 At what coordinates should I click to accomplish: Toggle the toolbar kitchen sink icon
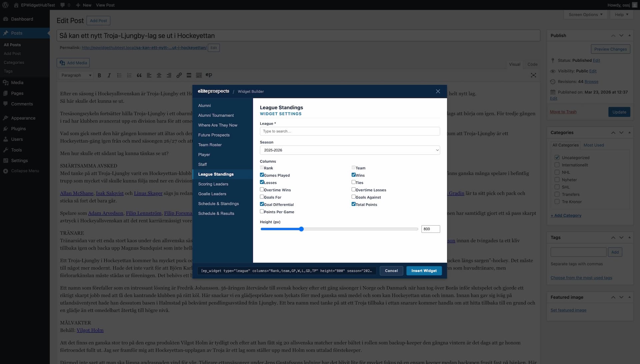tap(199, 75)
